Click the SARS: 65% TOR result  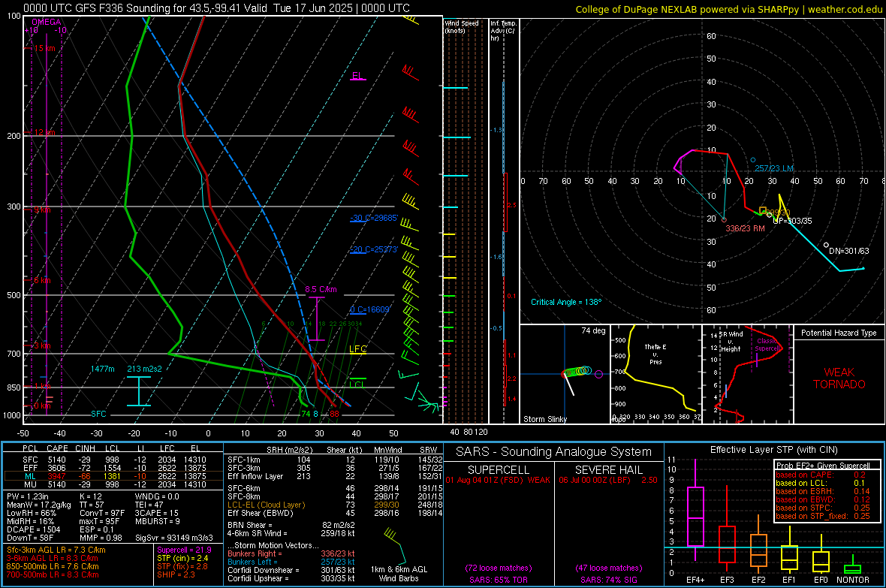pyautogui.click(x=498, y=580)
